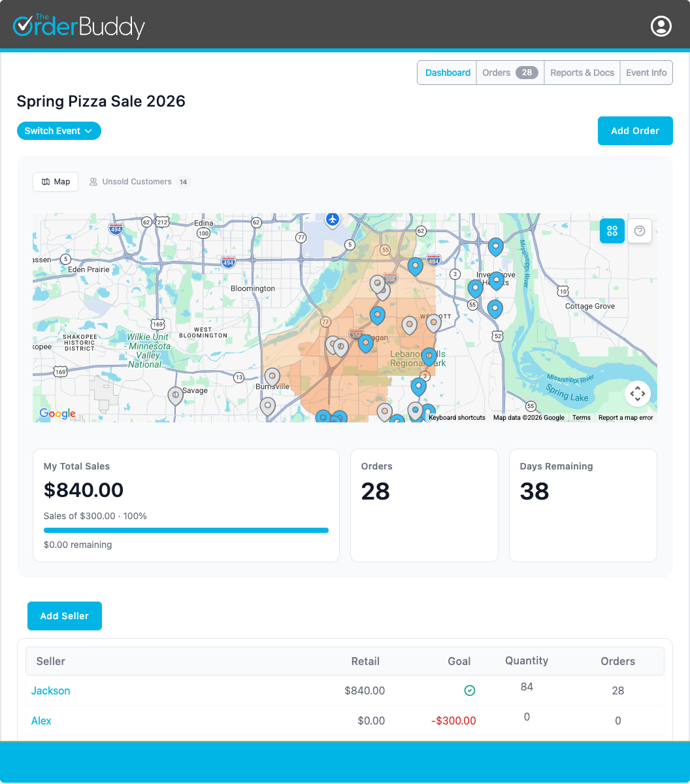Open the Event Info tab
The width and height of the screenshot is (690, 784).
coord(646,73)
